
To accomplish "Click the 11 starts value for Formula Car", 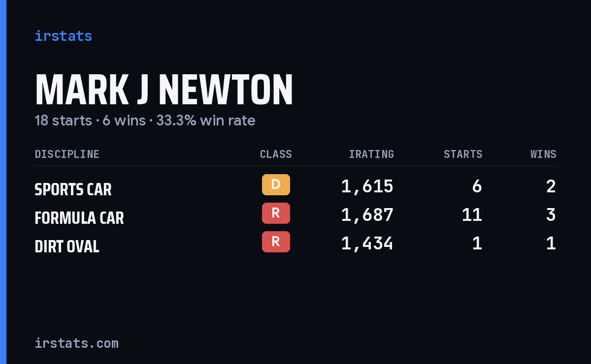I will coord(472,215).
